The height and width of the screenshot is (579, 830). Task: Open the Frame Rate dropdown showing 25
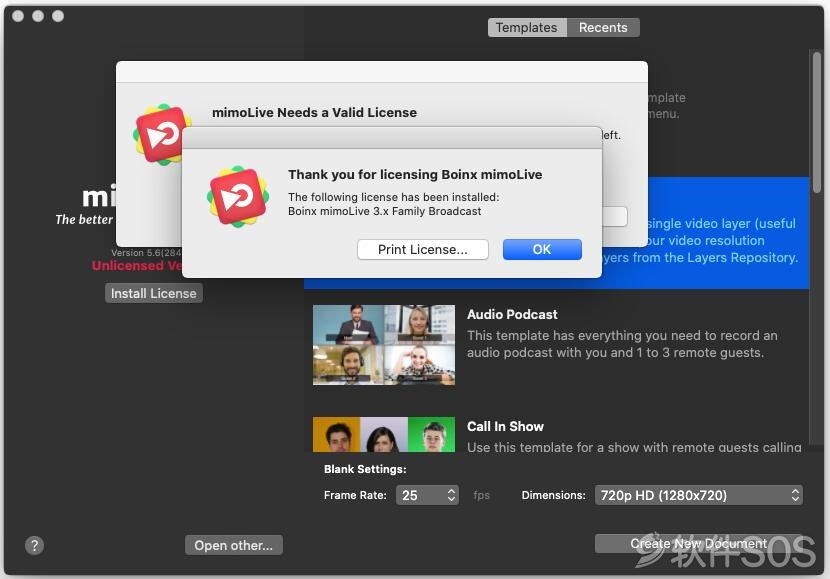coord(427,495)
